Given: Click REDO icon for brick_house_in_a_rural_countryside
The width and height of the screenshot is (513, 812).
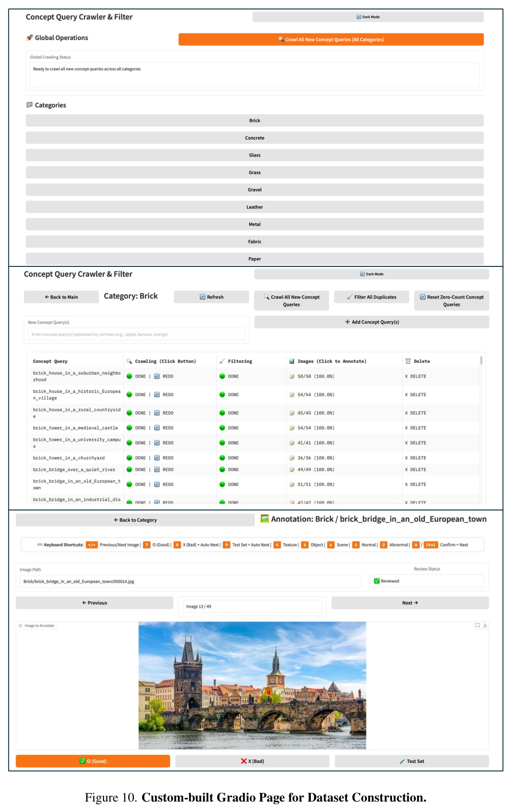Looking at the screenshot, I should coord(157,413).
